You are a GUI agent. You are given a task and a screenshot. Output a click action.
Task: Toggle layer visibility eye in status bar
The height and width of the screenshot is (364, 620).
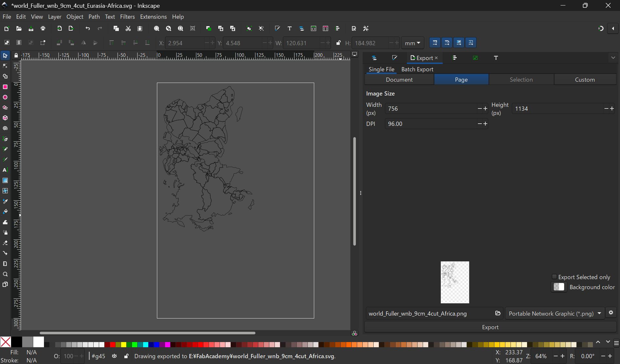[x=114, y=356]
